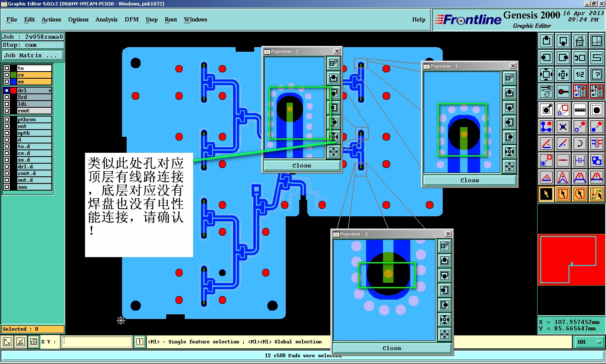Image resolution: width=606 pixels, height=364 pixels.
Task: Click the red triangle arrow-up tool
Action: [546, 177]
